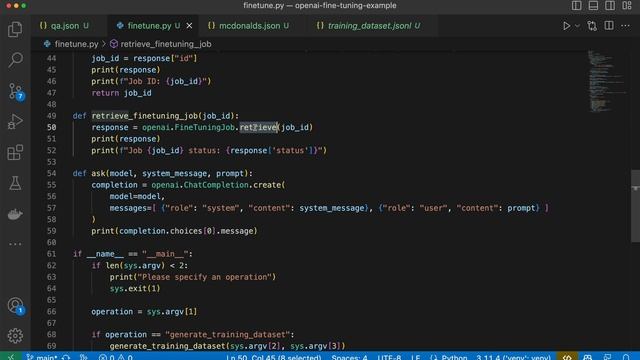
Task: Open changes compare icon in editor toolbar
Action: [x=592, y=26]
